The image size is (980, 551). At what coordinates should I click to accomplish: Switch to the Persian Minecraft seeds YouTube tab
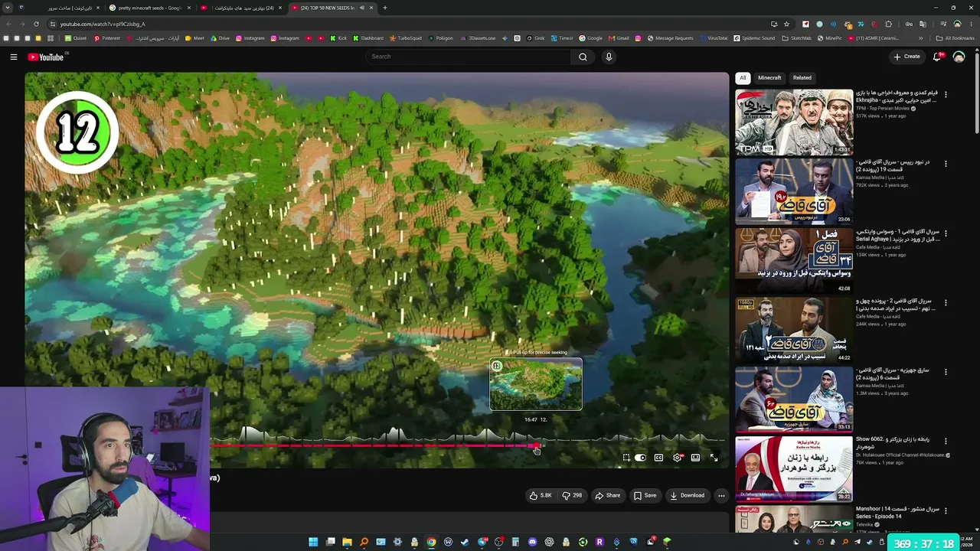[240, 8]
